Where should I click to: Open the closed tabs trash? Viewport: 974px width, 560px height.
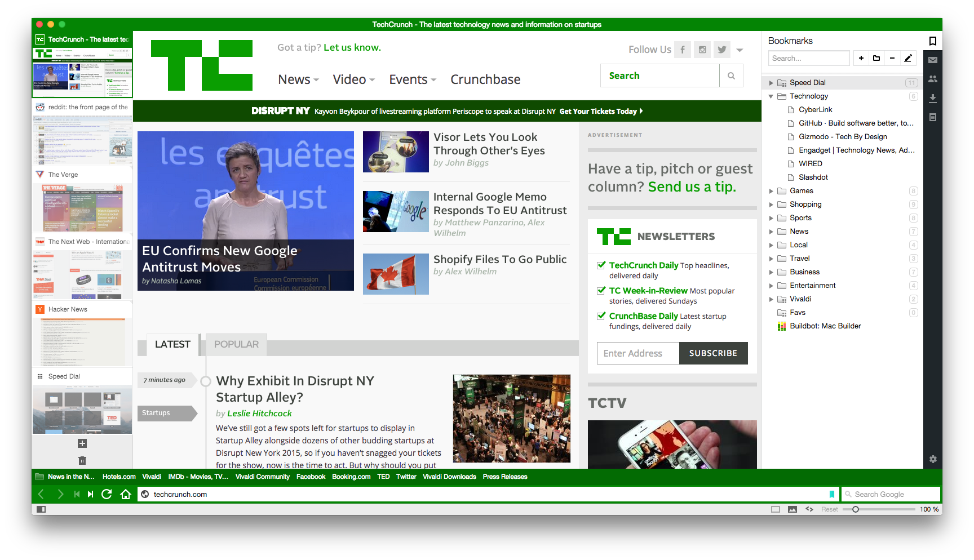click(82, 460)
